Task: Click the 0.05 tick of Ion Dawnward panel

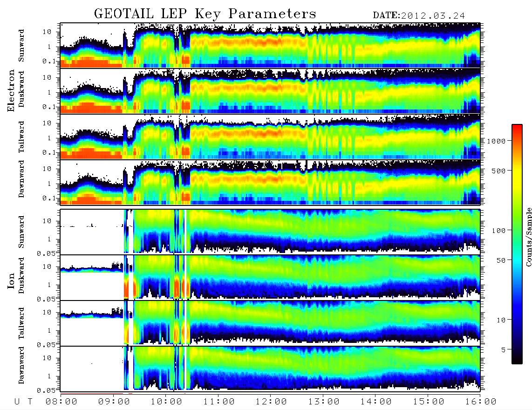Action: [46, 390]
